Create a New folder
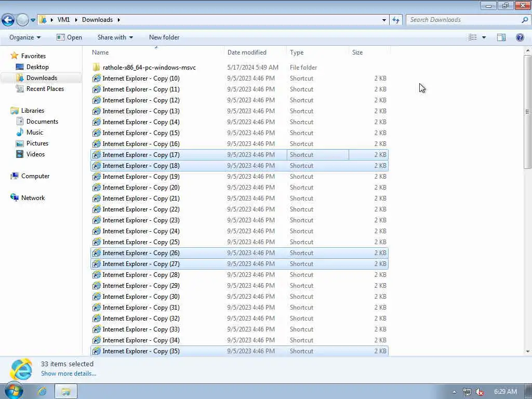Screen dimensions: 532x399 coord(164,37)
